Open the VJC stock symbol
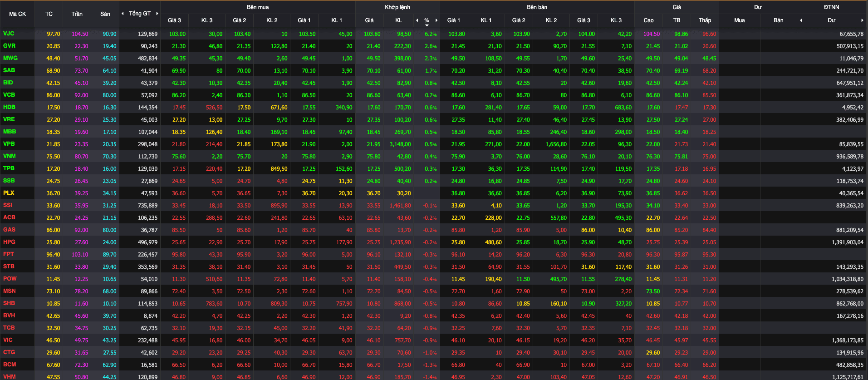The height and width of the screenshot is (380, 868). (9, 34)
